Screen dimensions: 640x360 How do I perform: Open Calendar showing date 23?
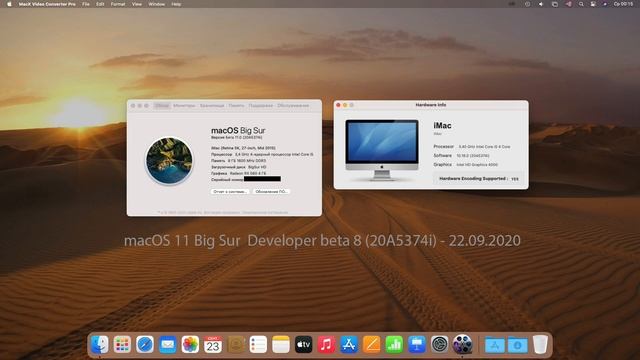coord(213,344)
